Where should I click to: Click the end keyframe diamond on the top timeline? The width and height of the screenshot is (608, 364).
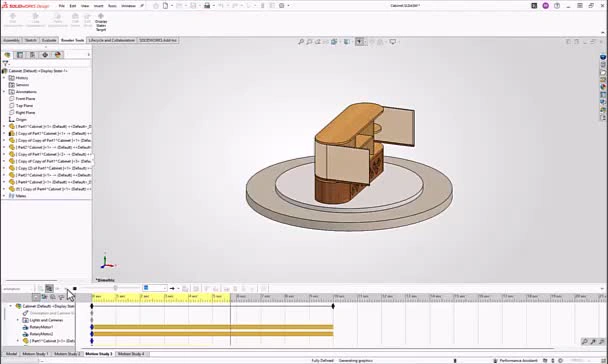(x=333, y=306)
